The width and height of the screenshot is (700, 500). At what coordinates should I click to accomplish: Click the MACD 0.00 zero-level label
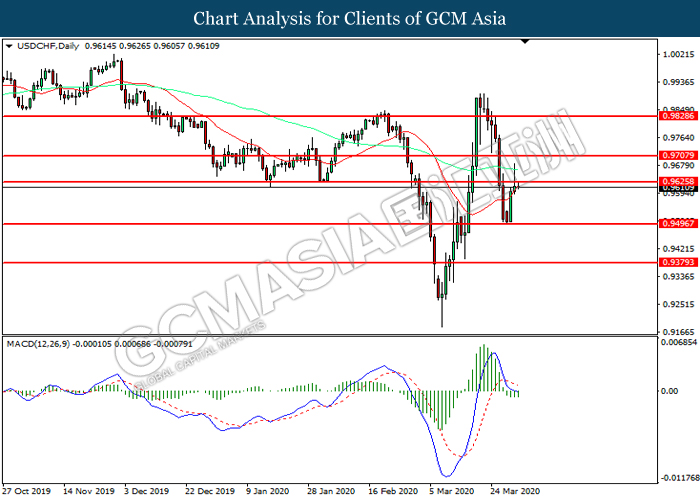point(669,391)
